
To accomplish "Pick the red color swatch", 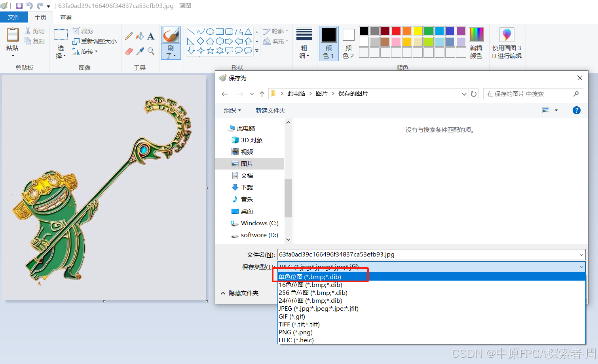I will (x=396, y=31).
